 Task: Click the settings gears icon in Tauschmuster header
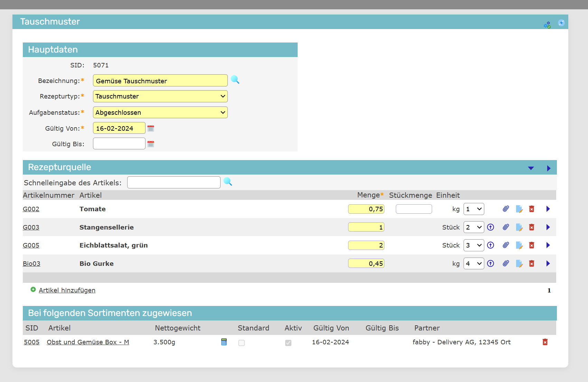[x=547, y=25]
